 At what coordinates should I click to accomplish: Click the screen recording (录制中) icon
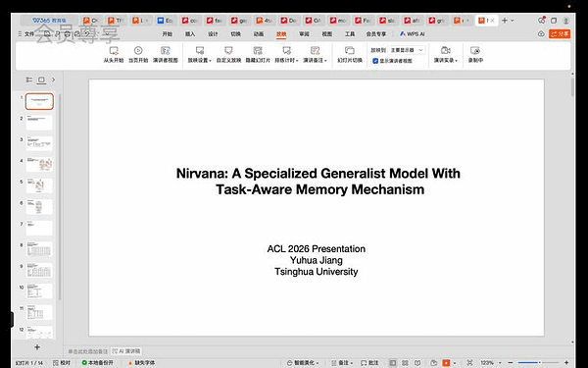pos(475,50)
